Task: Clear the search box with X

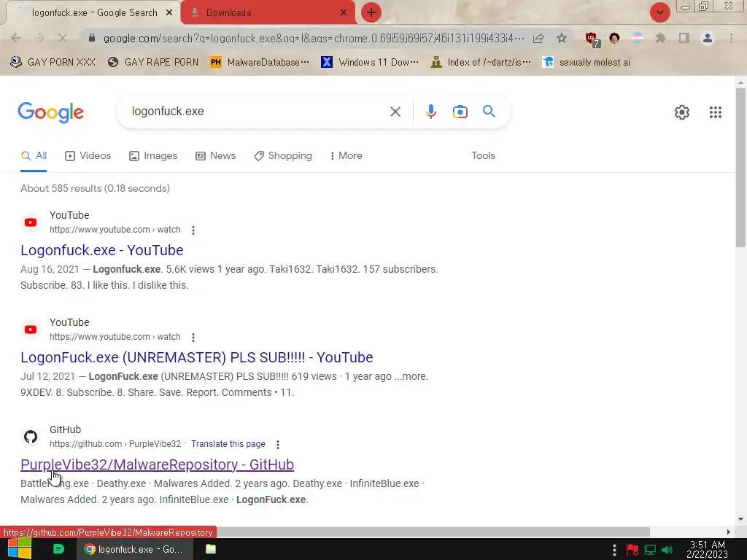Action: (x=395, y=112)
